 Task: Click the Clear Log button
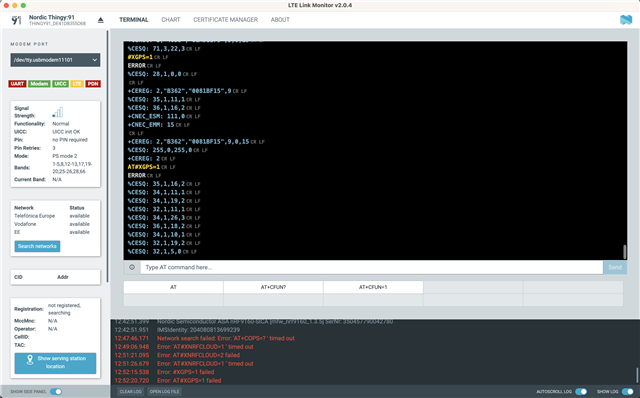point(131,391)
